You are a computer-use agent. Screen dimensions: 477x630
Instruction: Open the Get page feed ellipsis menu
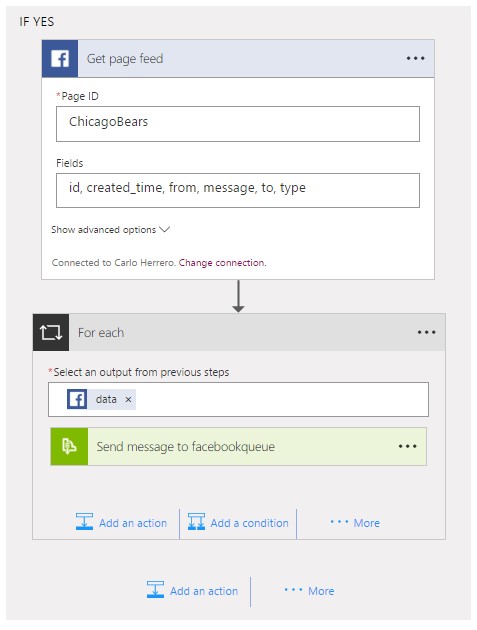(x=415, y=59)
